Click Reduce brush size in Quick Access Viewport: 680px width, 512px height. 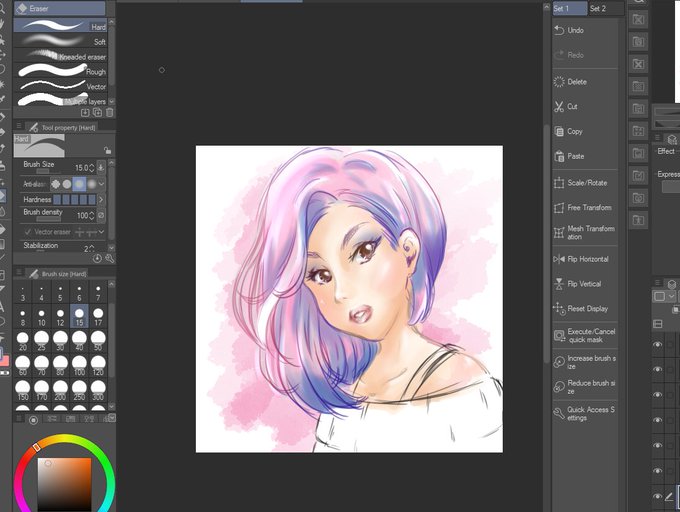(x=585, y=387)
